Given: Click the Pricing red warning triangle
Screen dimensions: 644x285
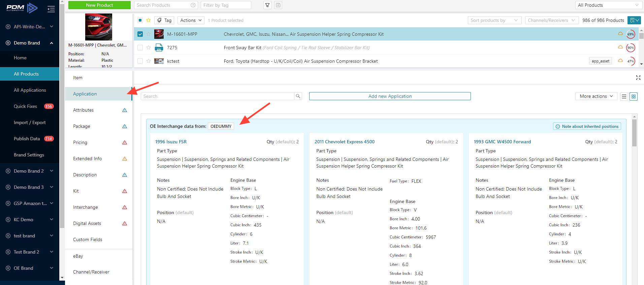Looking at the screenshot, I should [x=125, y=142].
